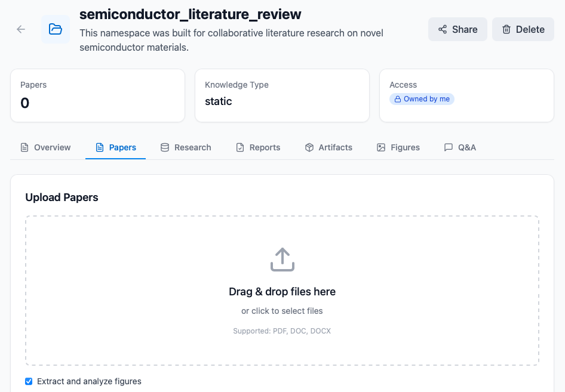Click the Supported: PDF, DOC, DOCX text

(282, 331)
